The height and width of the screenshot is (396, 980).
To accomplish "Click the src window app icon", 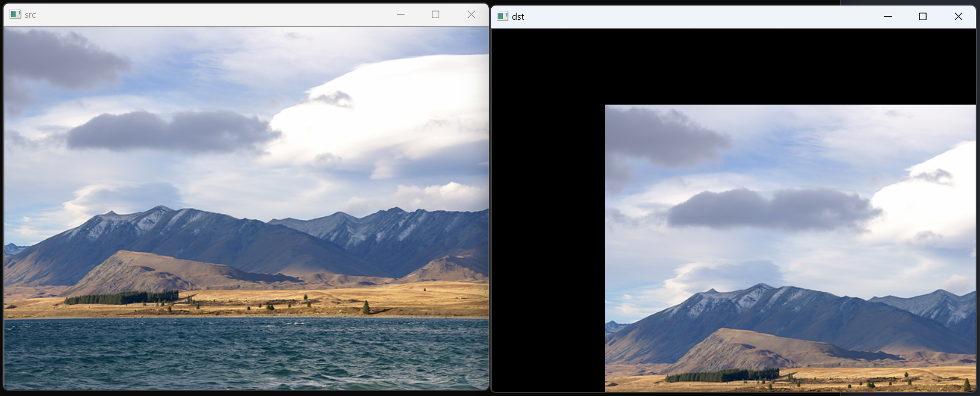I will pyautogui.click(x=15, y=14).
